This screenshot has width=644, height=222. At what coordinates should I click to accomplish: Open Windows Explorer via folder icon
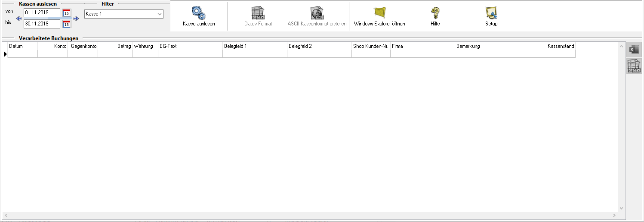[379, 13]
